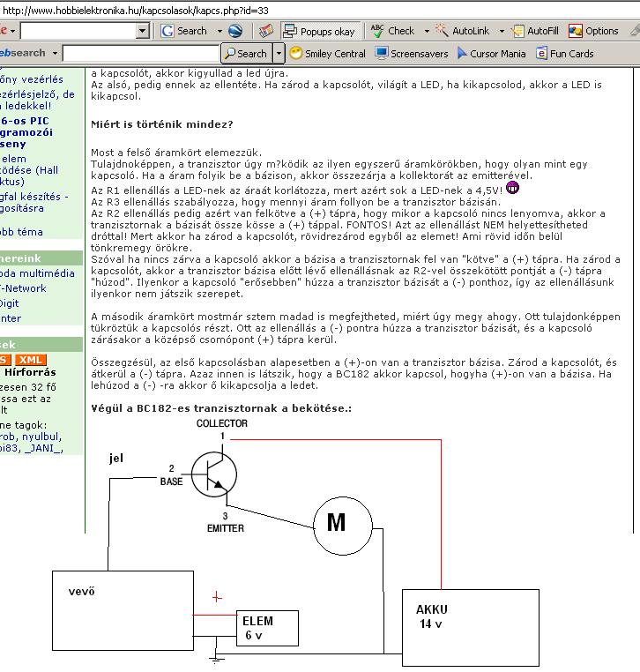
Task: Click the 'BASE' label in the diagram
Action: pyautogui.click(x=171, y=482)
